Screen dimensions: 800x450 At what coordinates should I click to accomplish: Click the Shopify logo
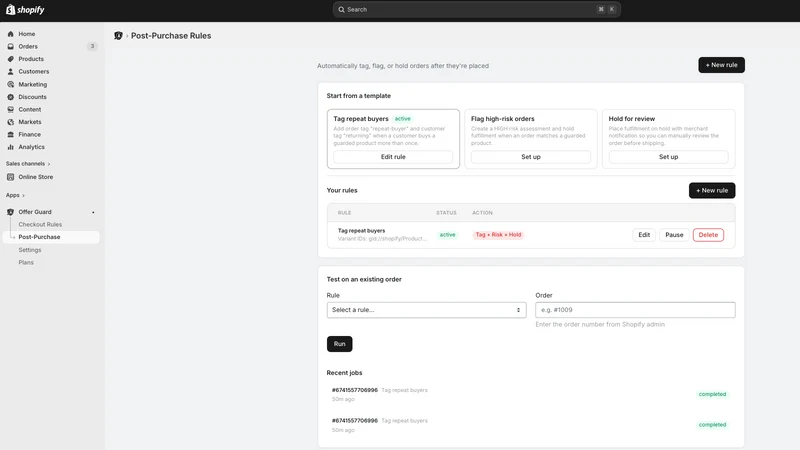click(25, 10)
